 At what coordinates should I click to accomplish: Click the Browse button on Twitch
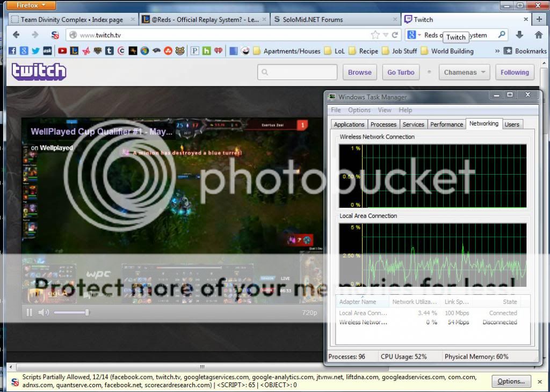pyautogui.click(x=359, y=72)
